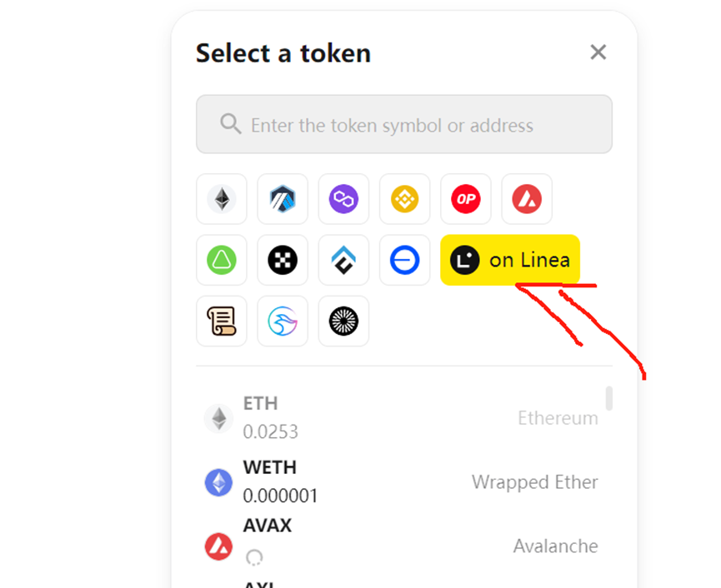
Task: Choose ETH Ethereum from token list
Action: [401, 417]
